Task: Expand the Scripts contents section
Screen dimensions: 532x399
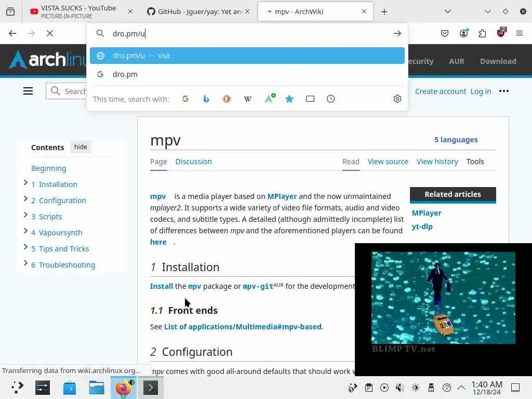Action: click(25, 215)
